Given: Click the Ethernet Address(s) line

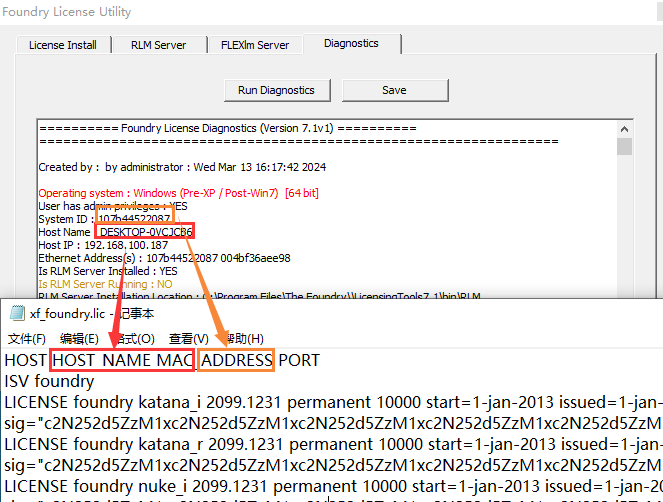Looking at the screenshot, I should tap(164, 258).
